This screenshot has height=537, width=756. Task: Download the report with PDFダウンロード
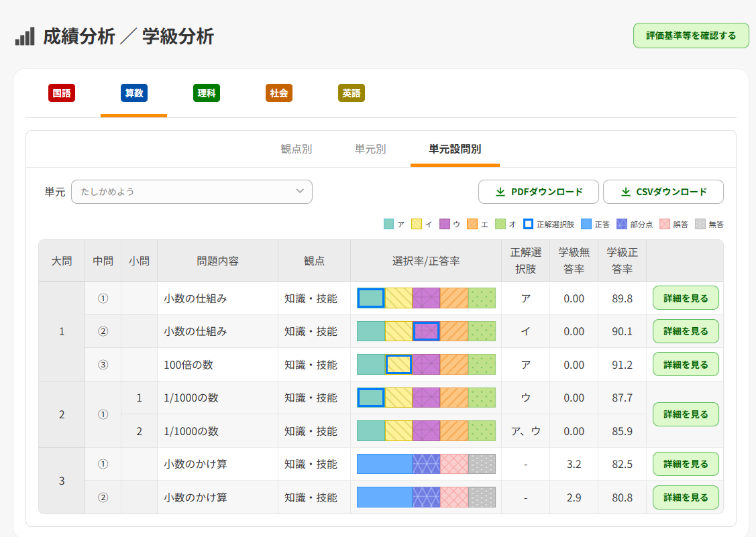point(539,192)
